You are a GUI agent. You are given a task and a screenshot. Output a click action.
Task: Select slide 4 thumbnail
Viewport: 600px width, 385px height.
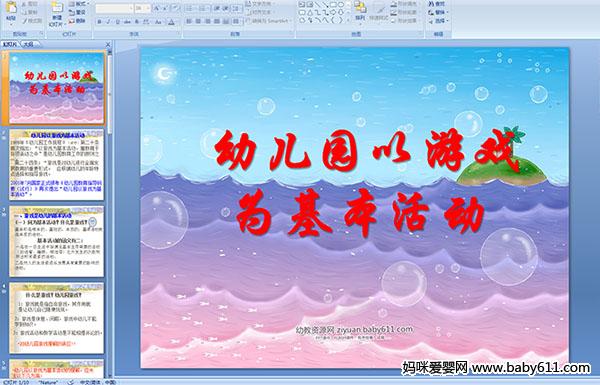tap(57, 318)
